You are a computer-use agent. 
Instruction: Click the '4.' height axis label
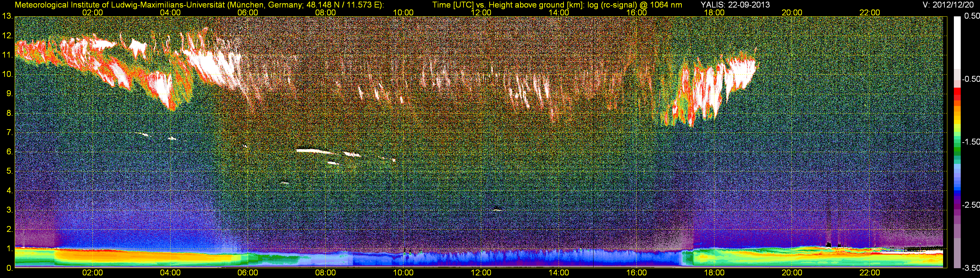9,191
